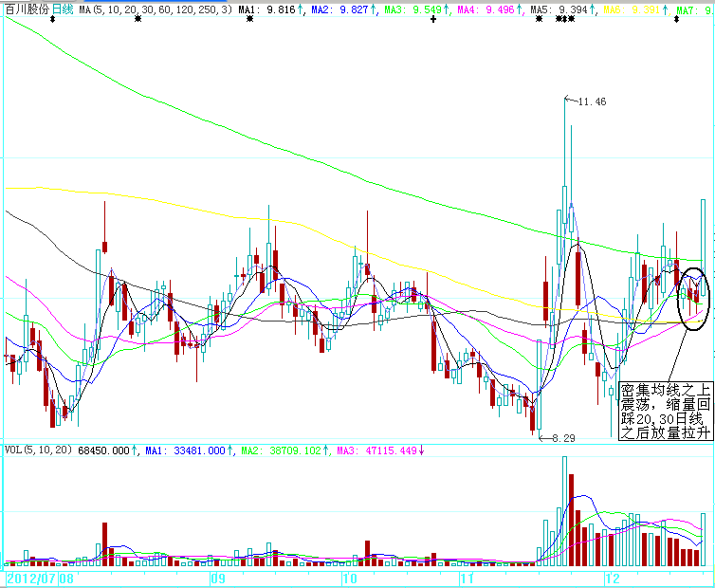Select month 11 on the time axis

click(467, 579)
